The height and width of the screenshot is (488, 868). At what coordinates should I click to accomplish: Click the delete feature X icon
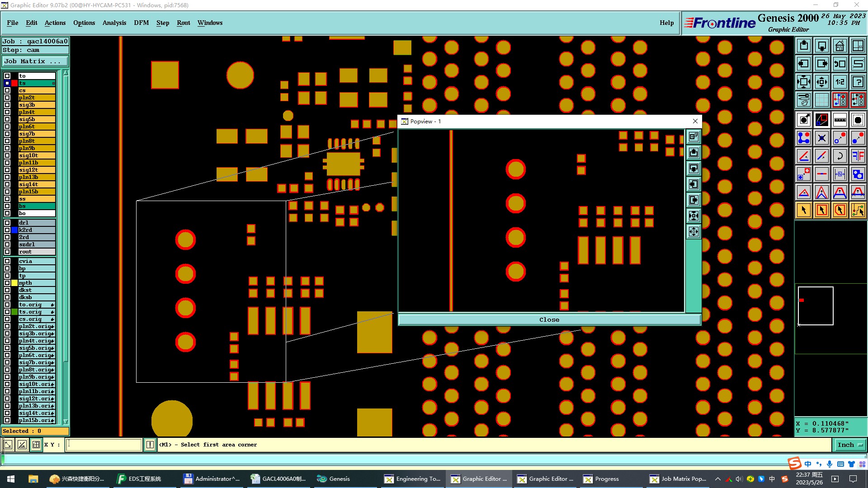point(822,138)
